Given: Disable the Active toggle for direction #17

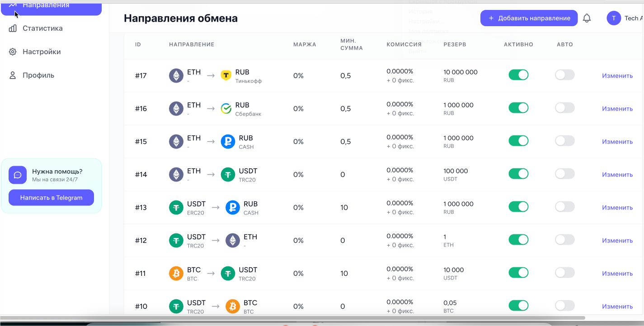Looking at the screenshot, I should click(518, 75).
